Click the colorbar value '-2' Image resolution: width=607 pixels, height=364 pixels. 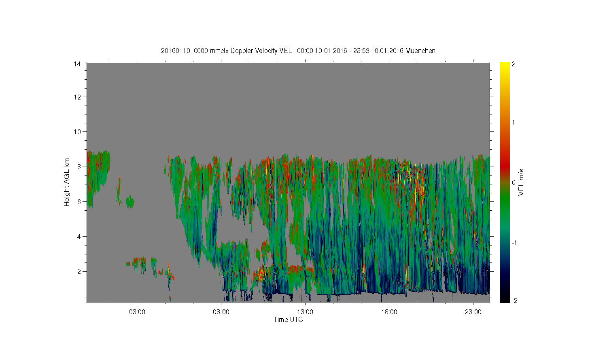(x=514, y=301)
